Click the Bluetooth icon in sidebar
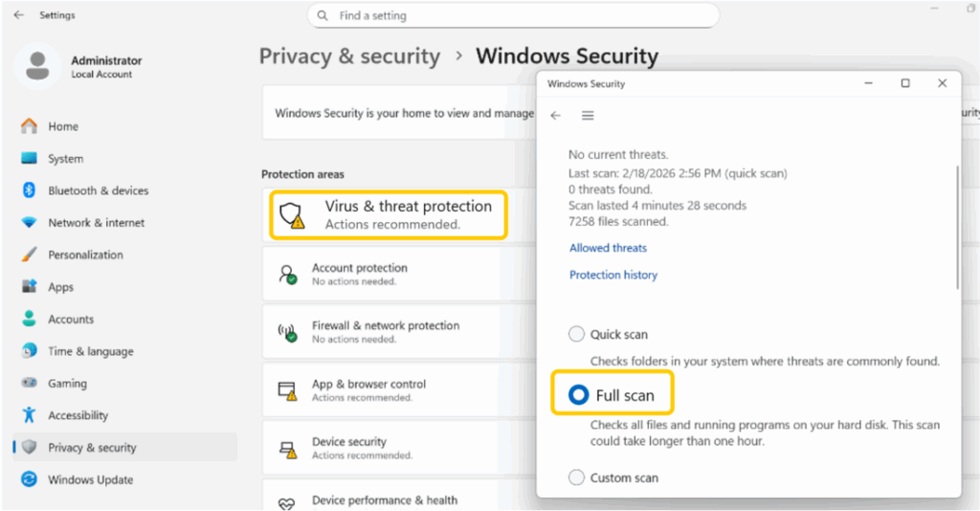Viewport: 980px width, 511px height. coord(29,189)
